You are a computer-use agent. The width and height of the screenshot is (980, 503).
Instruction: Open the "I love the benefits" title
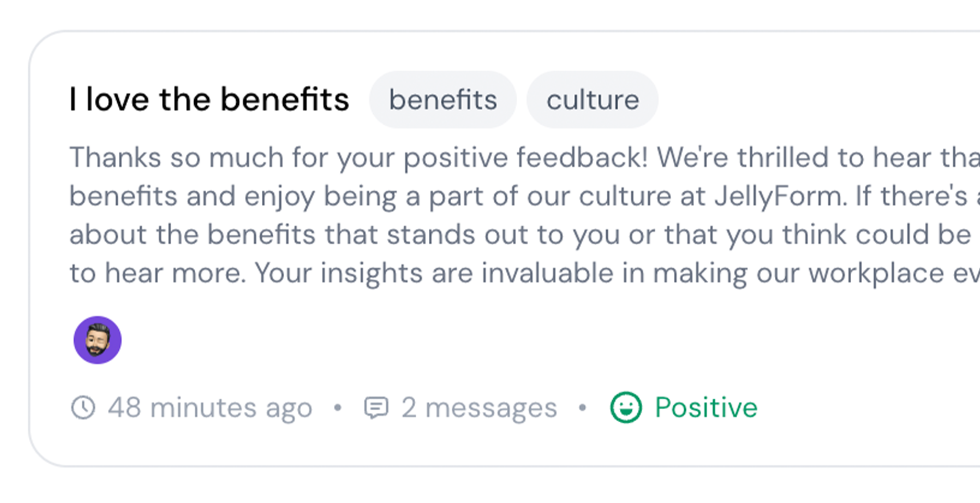point(209,100)
